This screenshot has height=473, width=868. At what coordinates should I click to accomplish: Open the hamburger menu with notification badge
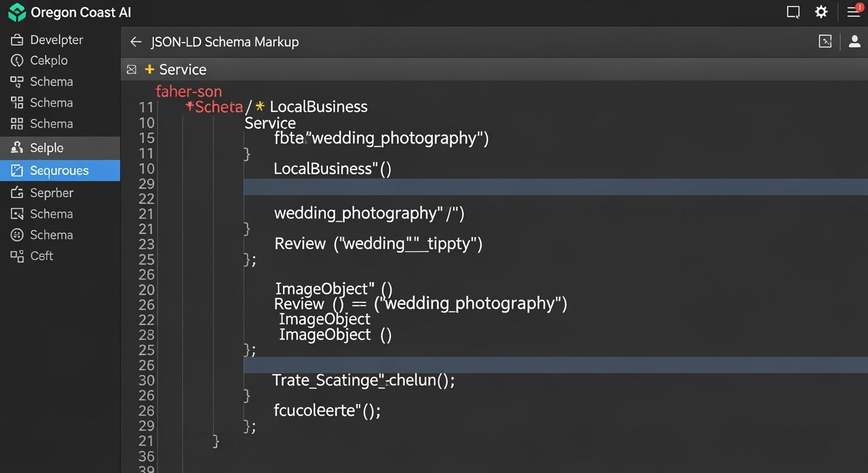click(x=854, y=12)
